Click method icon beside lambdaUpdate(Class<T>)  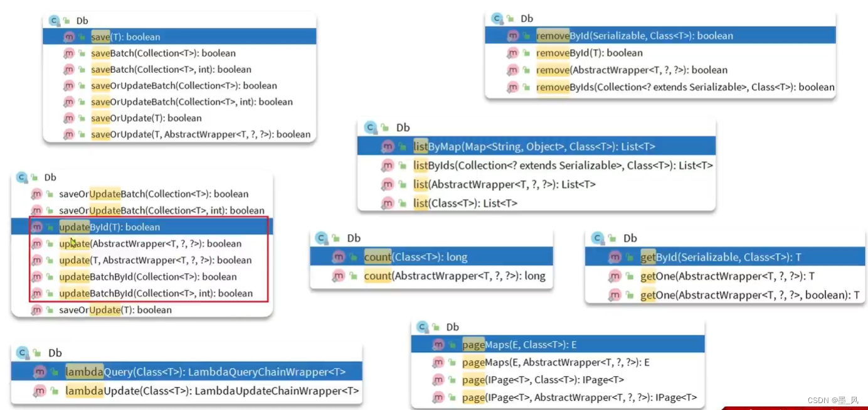point(40,391)
